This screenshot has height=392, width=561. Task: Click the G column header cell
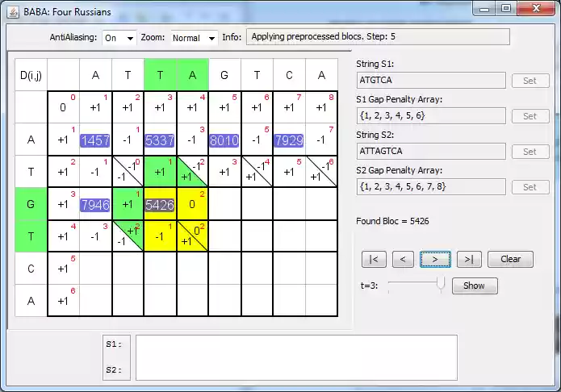[224, 75]
